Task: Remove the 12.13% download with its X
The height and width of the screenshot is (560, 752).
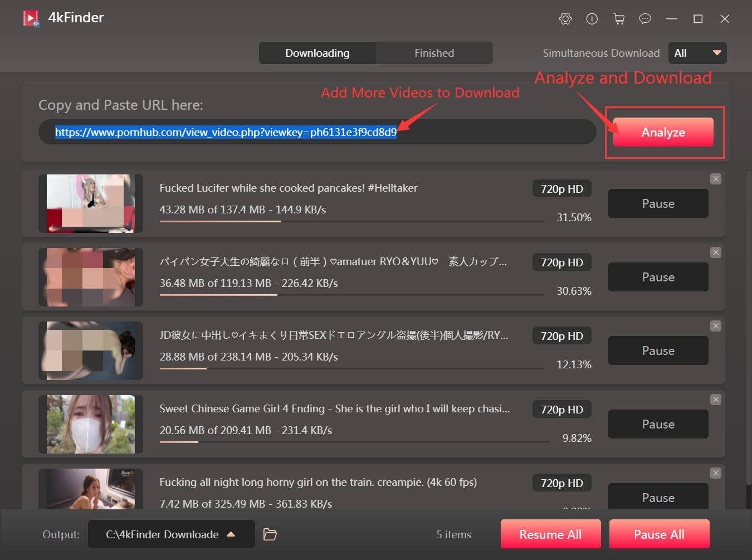Action: [716, 326]
